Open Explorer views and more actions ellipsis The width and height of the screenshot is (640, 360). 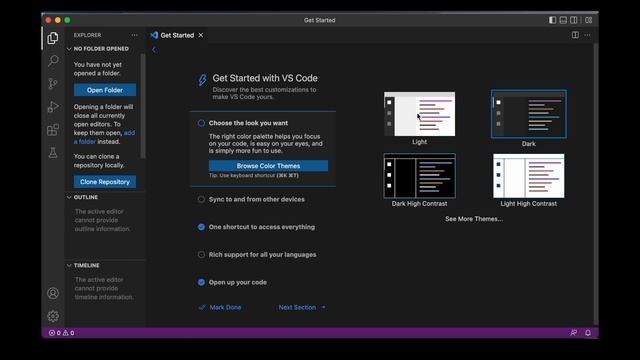point(134,35)
